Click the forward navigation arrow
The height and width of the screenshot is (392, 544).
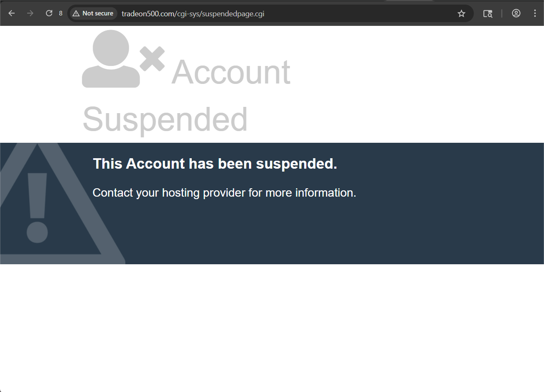(x=30, y=13)
